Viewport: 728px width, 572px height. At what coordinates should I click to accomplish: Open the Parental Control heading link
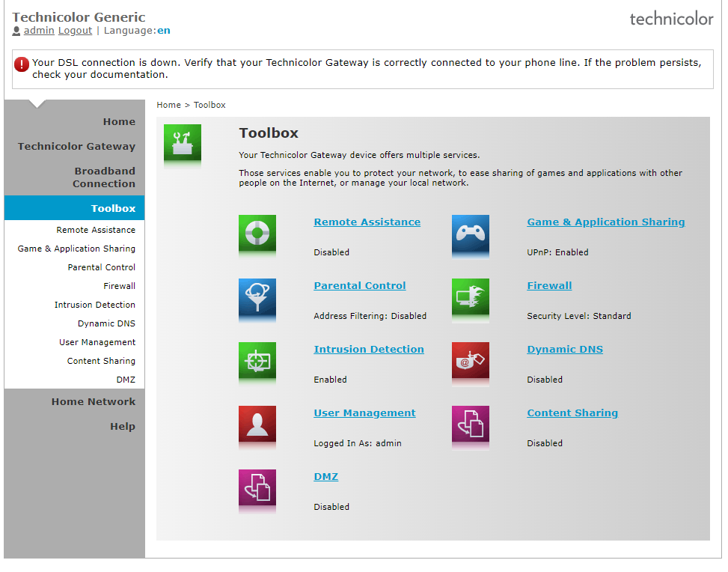point(360,286)
